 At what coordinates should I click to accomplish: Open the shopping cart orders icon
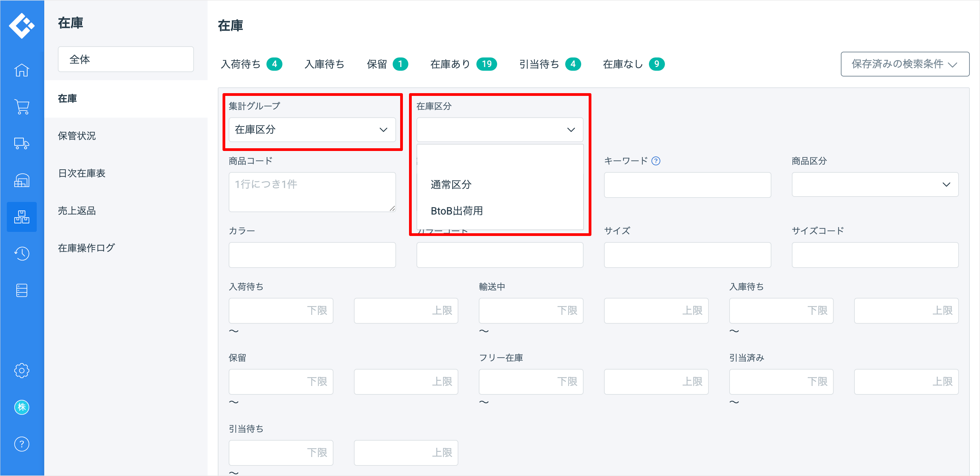point(22,107)
